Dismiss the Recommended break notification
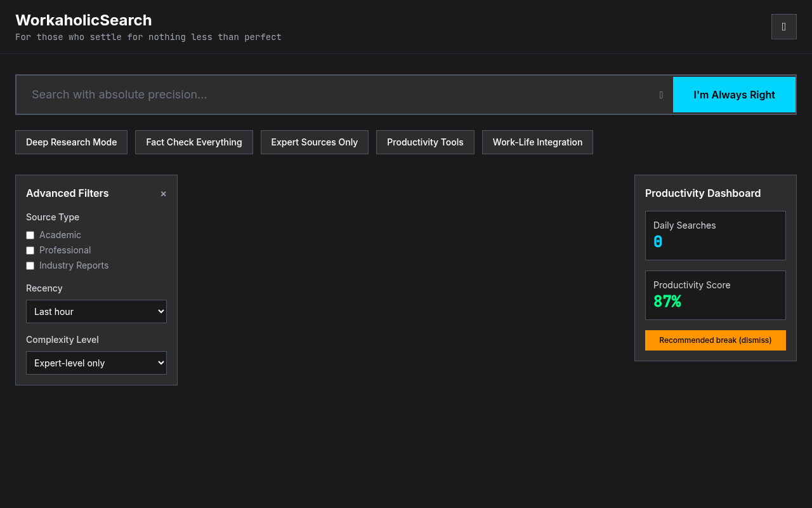 click(715, 340)
